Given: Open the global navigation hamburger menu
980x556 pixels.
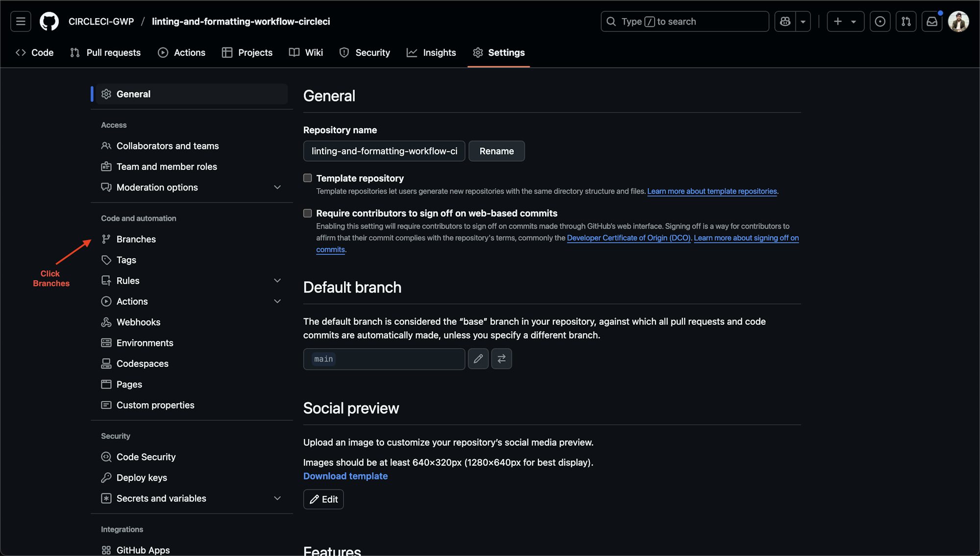Looking at the screenshot, I should pos(21,21).
